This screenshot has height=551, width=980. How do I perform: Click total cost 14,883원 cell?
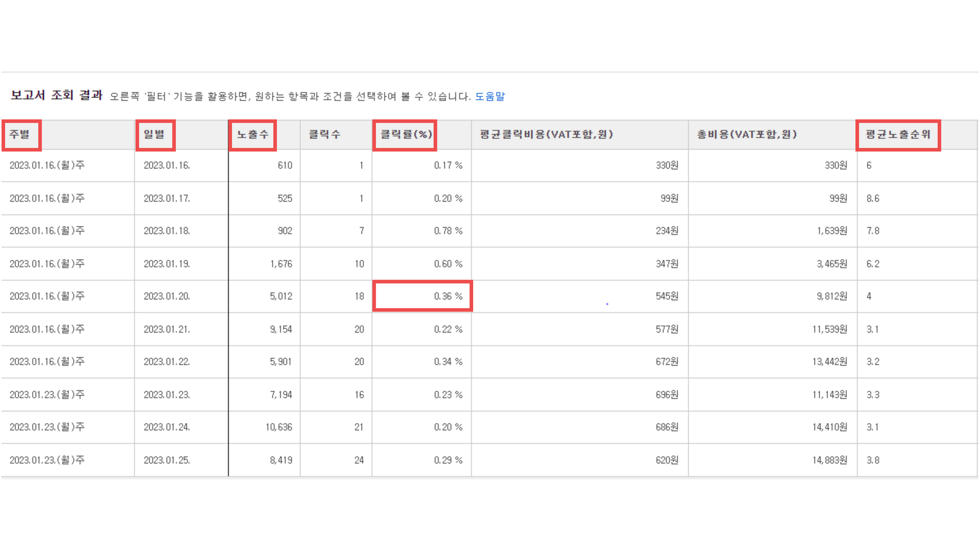829,460
